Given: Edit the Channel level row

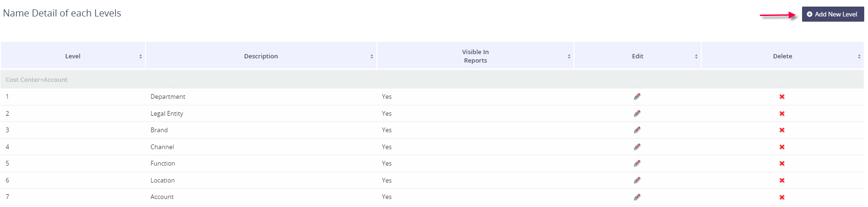Looking at the screenshot, I should tap(637, 147).
